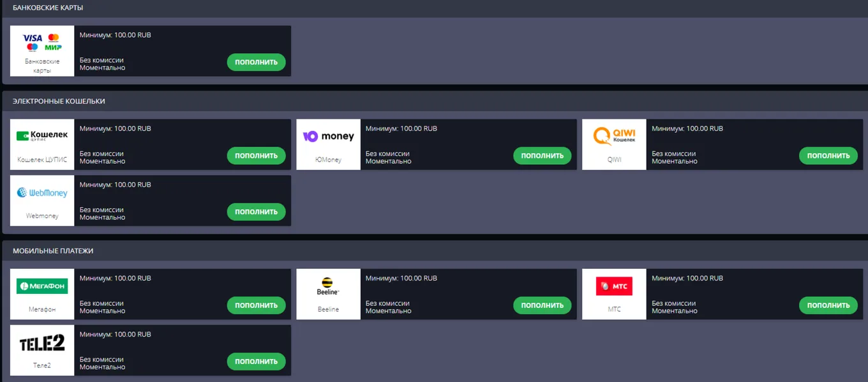Screen dimensions: 868x382
Task: Click the БАНКОВСКИЕ КАРТЫ section header
Action: [48, 8]
